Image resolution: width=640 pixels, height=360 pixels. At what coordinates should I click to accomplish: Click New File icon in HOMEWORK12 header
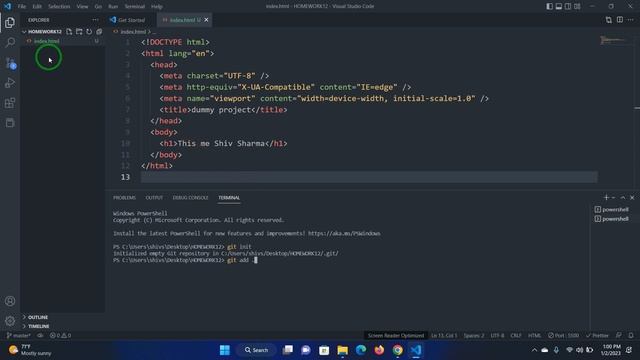pos(69,31)
